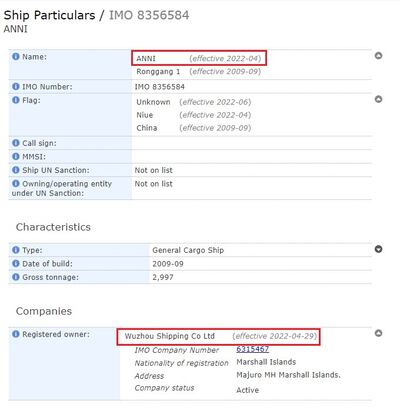Viewport: 400px width, 411px height.
Task: Click the info icon beside Date of build
Action: click(16, 263)
